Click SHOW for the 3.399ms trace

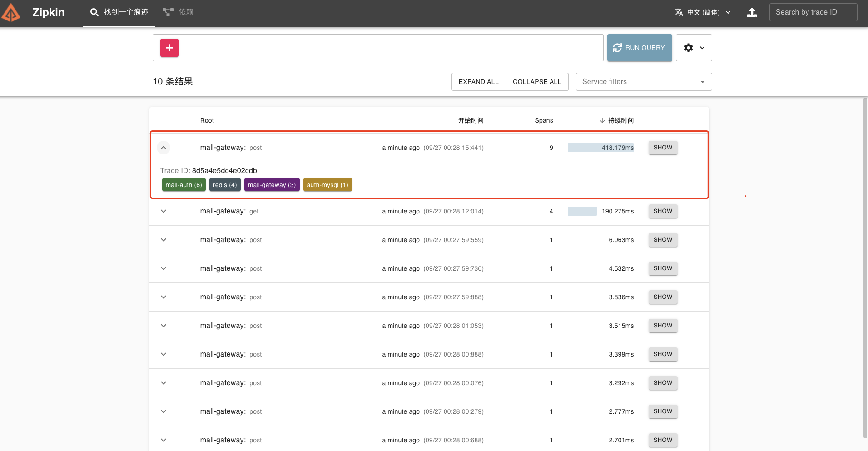[663, 354]
